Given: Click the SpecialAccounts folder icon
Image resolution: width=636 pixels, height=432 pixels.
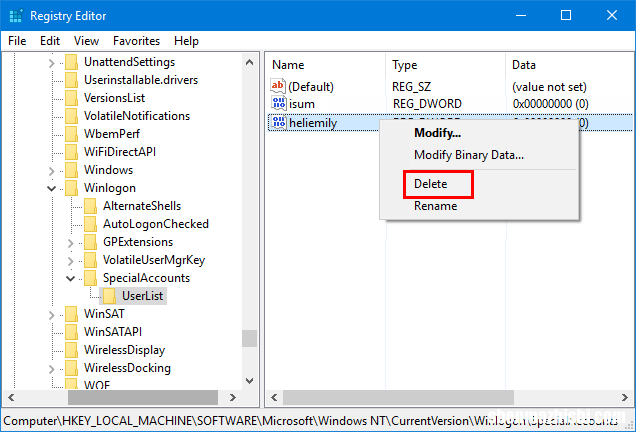Looking at the screenshot, I should (90, 278).
